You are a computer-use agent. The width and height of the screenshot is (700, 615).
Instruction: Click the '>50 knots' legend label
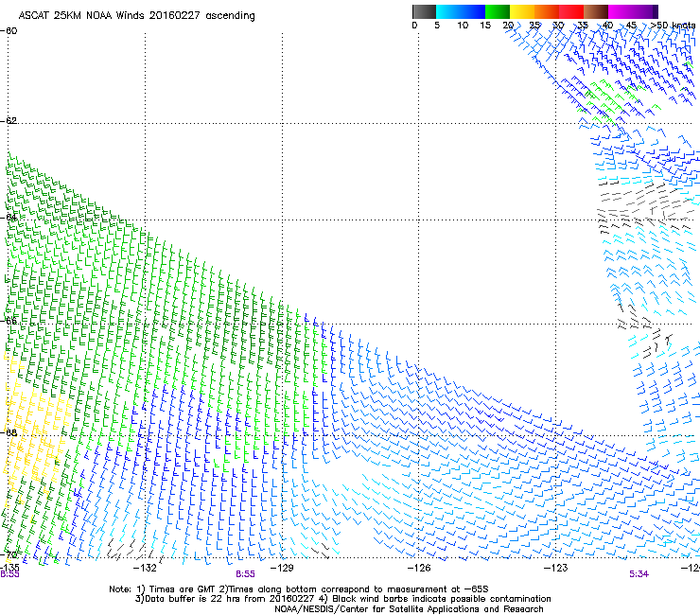pos(673,26)
